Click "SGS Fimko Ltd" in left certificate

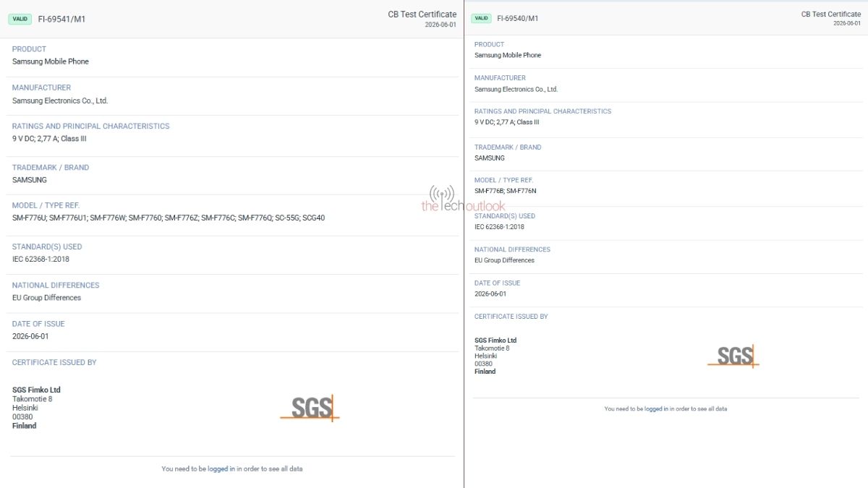click(36, 390)
